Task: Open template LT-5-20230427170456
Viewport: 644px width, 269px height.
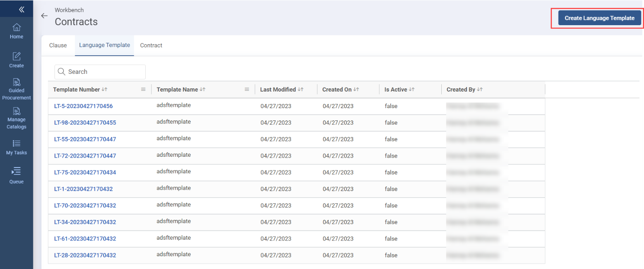Action: tap(83, 106)
